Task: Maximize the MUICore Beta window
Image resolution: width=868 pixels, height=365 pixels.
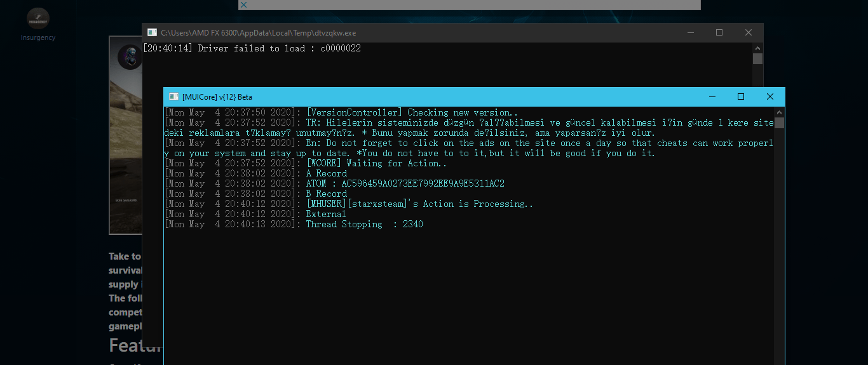Action: (741, 96)
